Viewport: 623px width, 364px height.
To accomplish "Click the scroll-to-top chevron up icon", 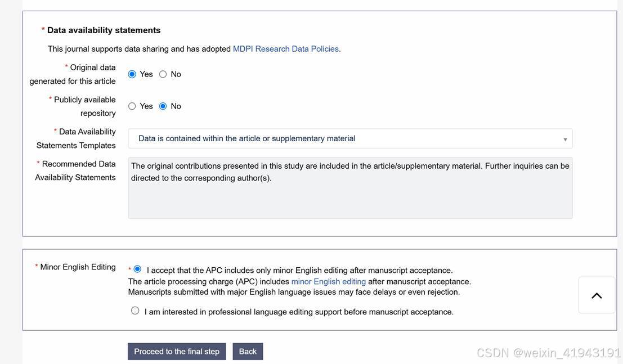I will tap(597, 295).
